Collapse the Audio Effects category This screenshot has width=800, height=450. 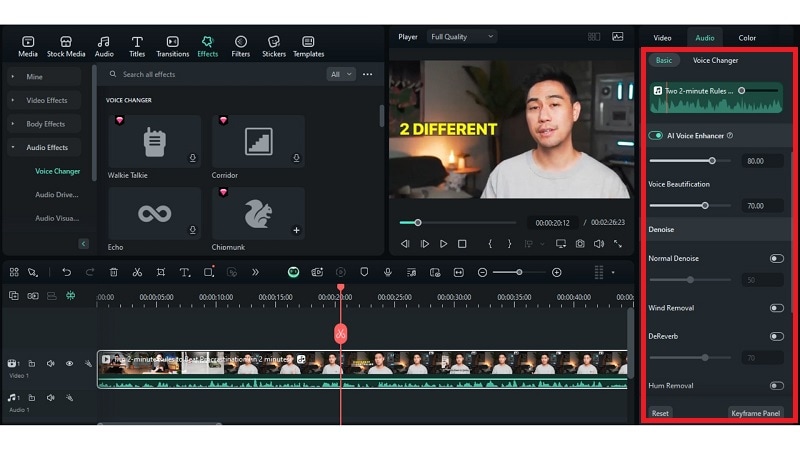pyautogui.click(x=44, y=147)
